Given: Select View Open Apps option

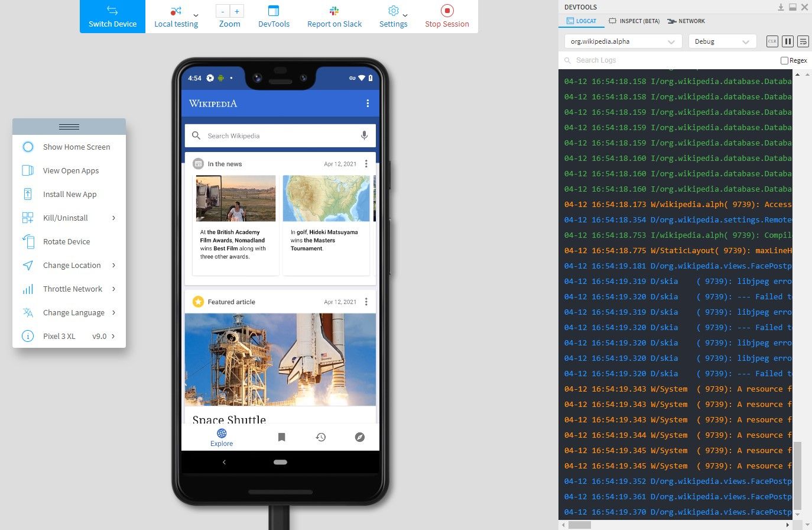Looking at the screenshot, I should click(x=69, y=170).
